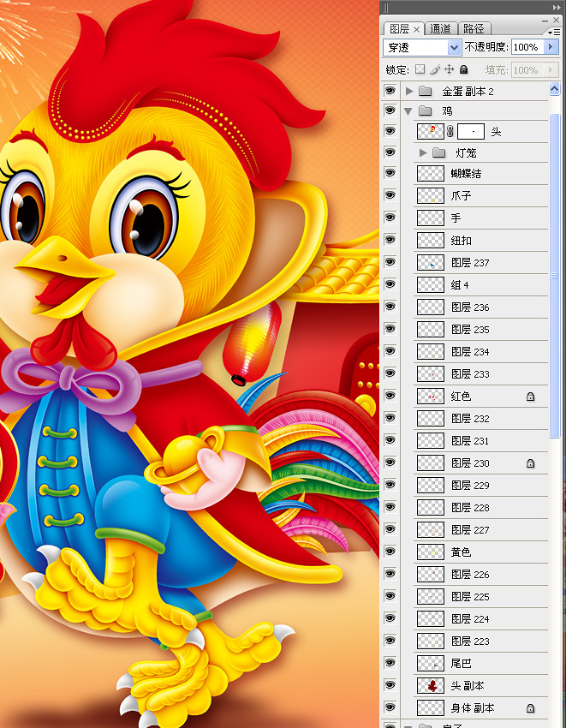The image size is (566, 728).
Task: Click folder icon of 金蛋 副本 2 group
Action: pyautogui.click(x=426, y=91)
